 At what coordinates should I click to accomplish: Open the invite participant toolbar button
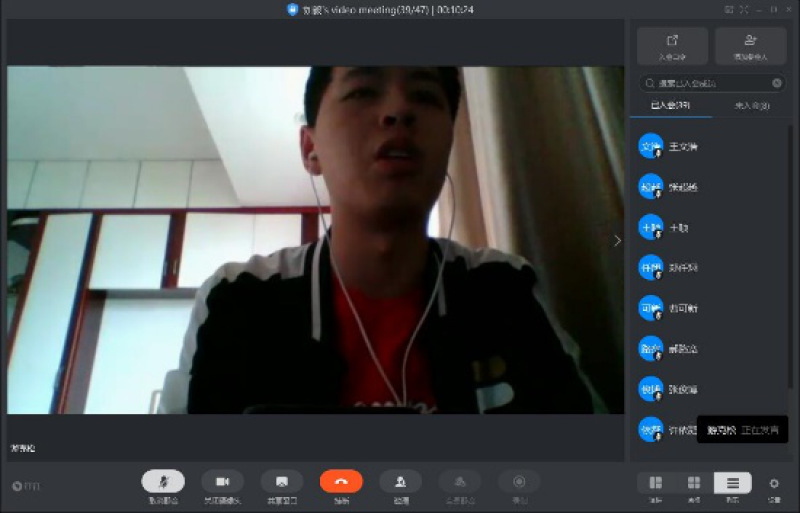[400, 481]
